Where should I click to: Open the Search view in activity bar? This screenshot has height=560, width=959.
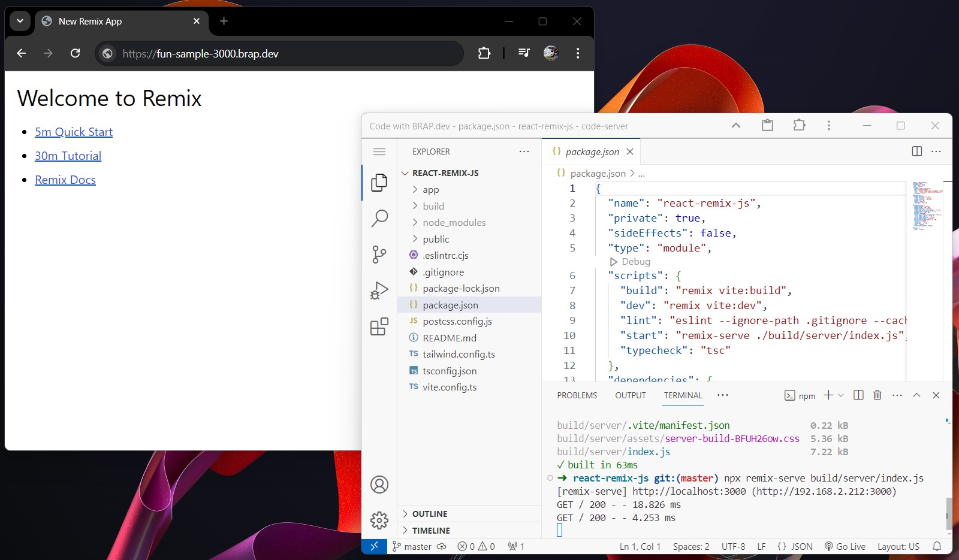(x=379, y=218)
